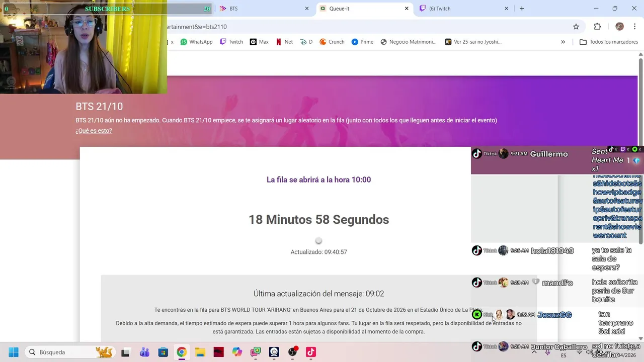Open the Ver 25-sai no Jyoshi... bookmark
Screen dimensions: 644x362
pos(473,42)
